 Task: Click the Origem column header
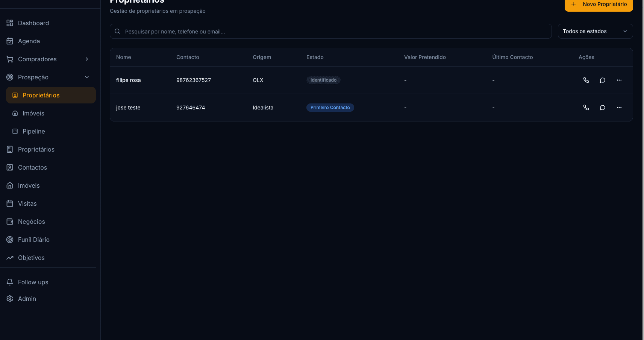coord(262,57)
